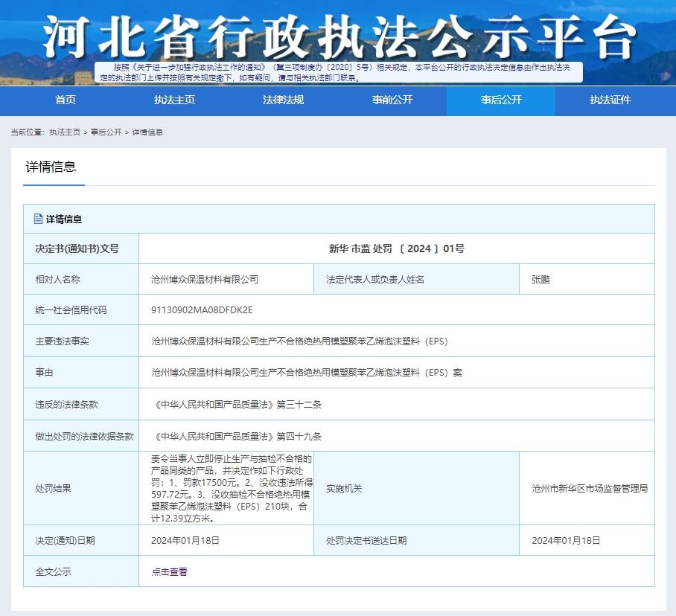Click decision number 新华 市监 处罚 〔2024〕01号
Screen dimensions: 676x616
pos(396,248)
